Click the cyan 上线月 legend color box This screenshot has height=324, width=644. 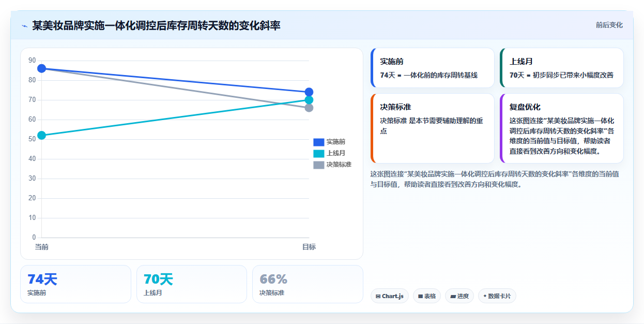click(x=319, y=153)
